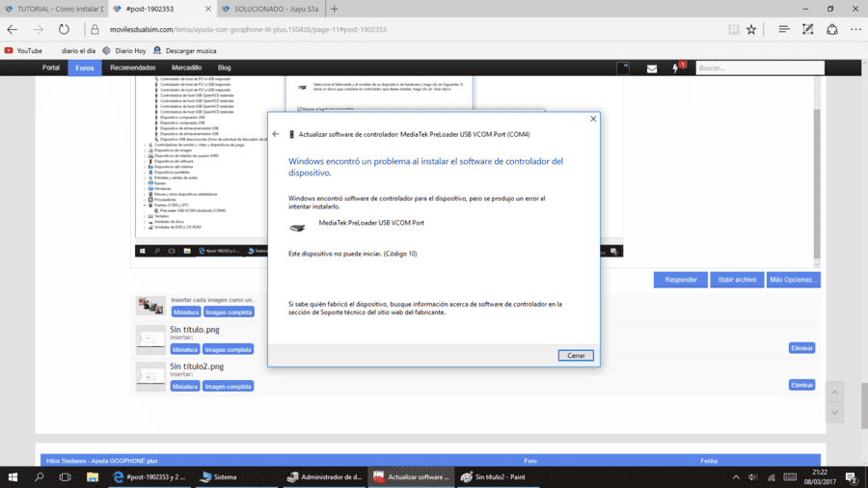The width and height of the screenshot is (868, 488).
Task: Open Mercadillo menu item
Action: (186, 68)
